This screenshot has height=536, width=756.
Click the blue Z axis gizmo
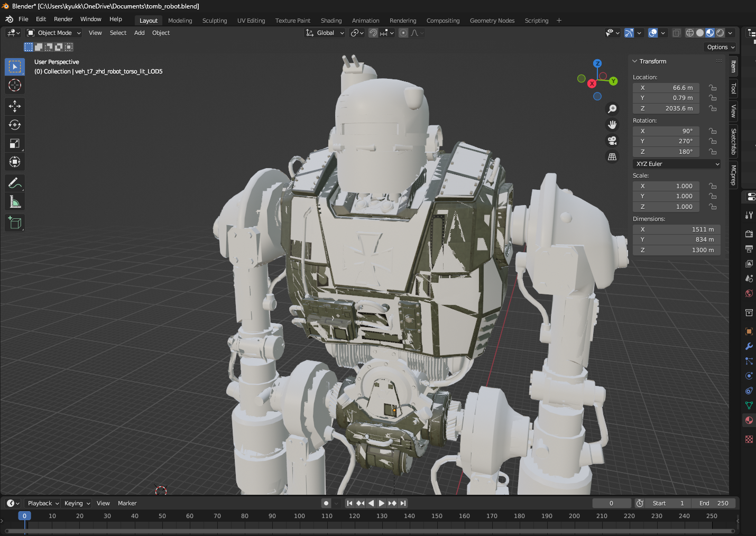click(x=597, y=63)
